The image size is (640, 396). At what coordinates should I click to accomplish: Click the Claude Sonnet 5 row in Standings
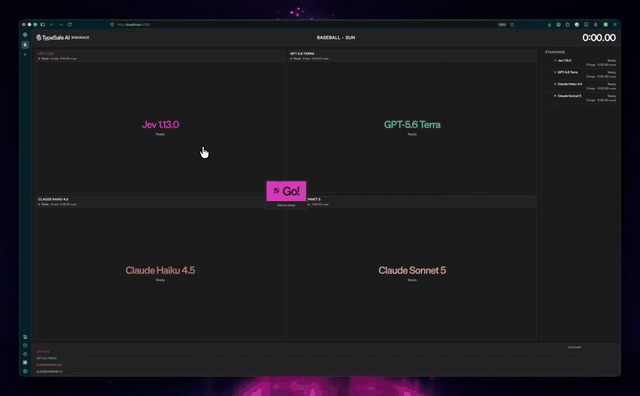point(582,98)
